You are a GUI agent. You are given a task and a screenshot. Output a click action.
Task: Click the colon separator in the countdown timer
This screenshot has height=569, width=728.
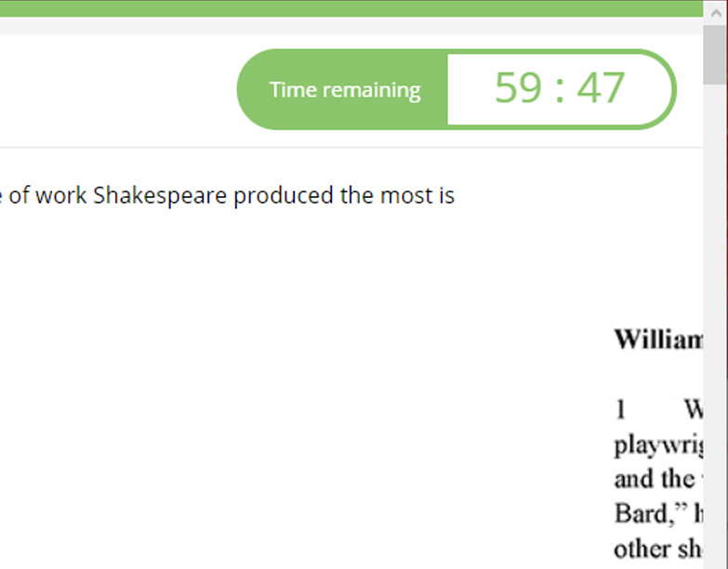click(559, 90)
